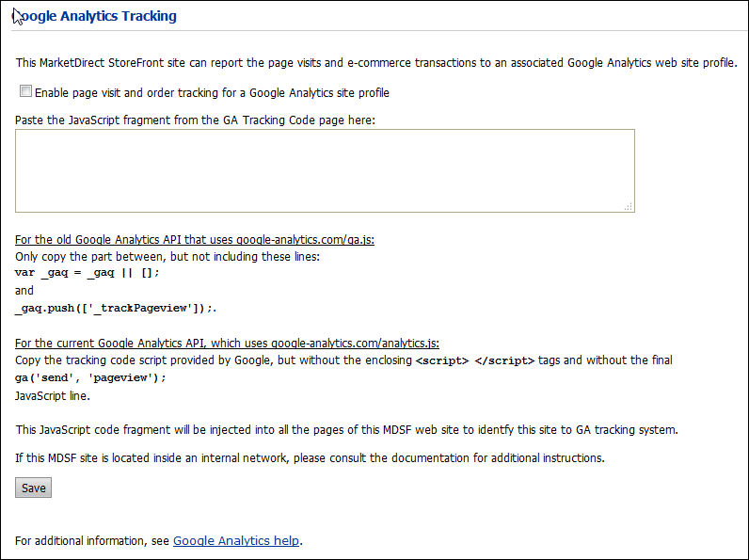Click the bold closing </script> tag text
The height and width of the screenshot is (560, 749).
pyautogui.click(x=504, y=360)
